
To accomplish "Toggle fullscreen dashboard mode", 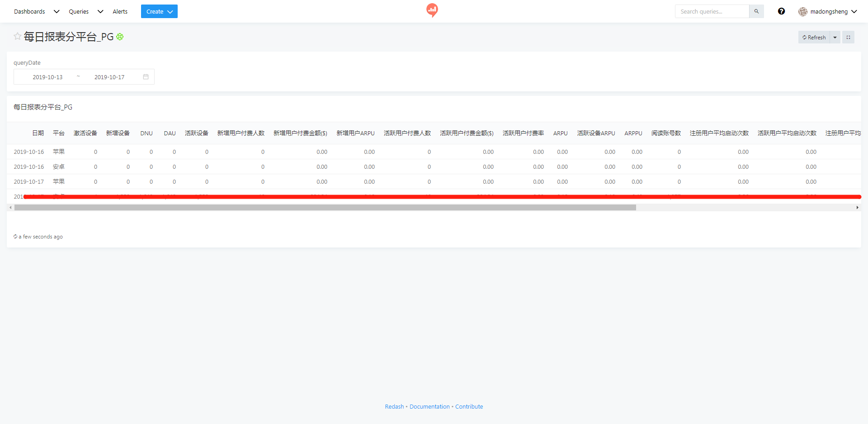I will (848, 38).
